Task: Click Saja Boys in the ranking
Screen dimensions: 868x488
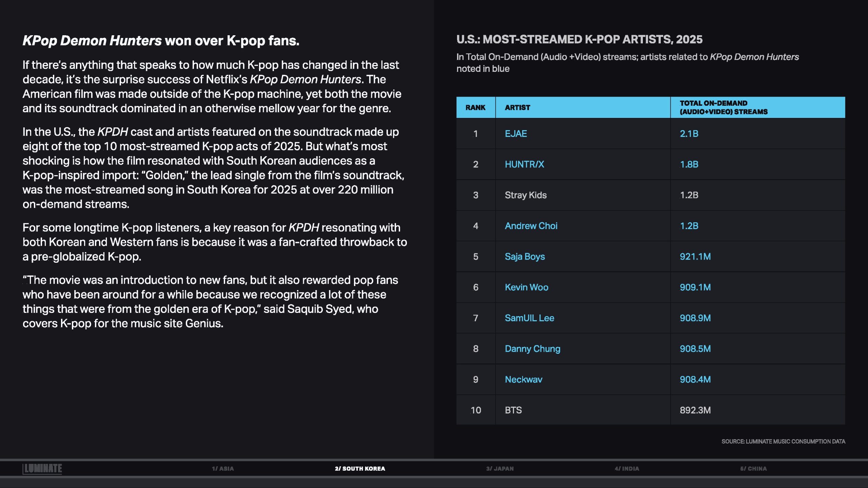Action: [525, 257]
